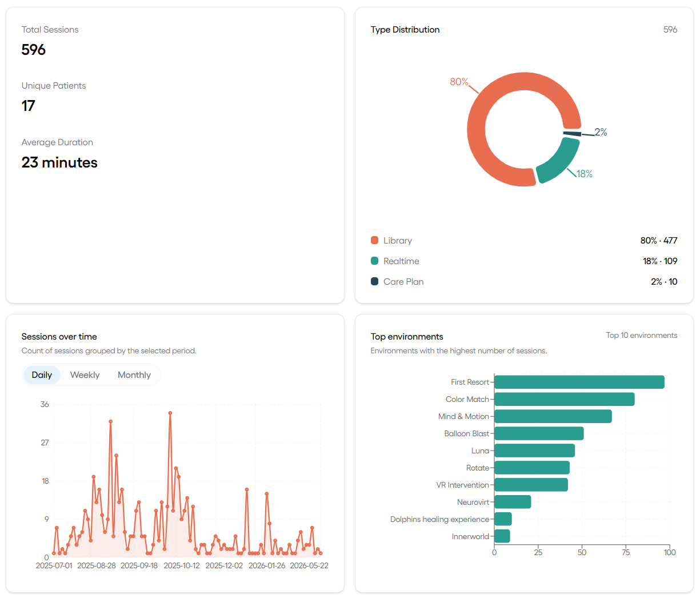The width and height of the screenshot is (700, 598).
Task: Click the 2025-07-01 date axis label
Action: pyautogui.click(x=54, y=565)
